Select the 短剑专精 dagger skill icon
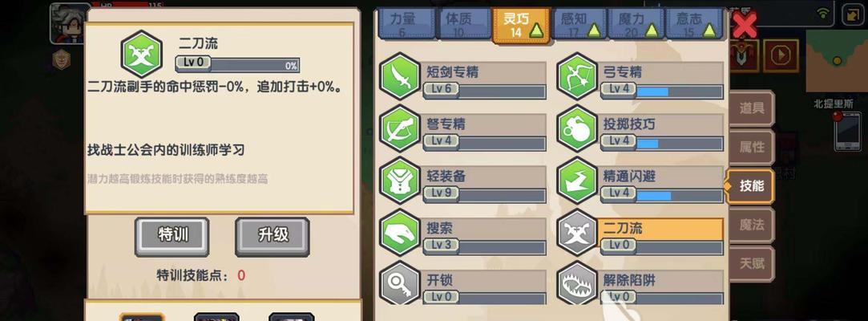 [x=400, y=79]
